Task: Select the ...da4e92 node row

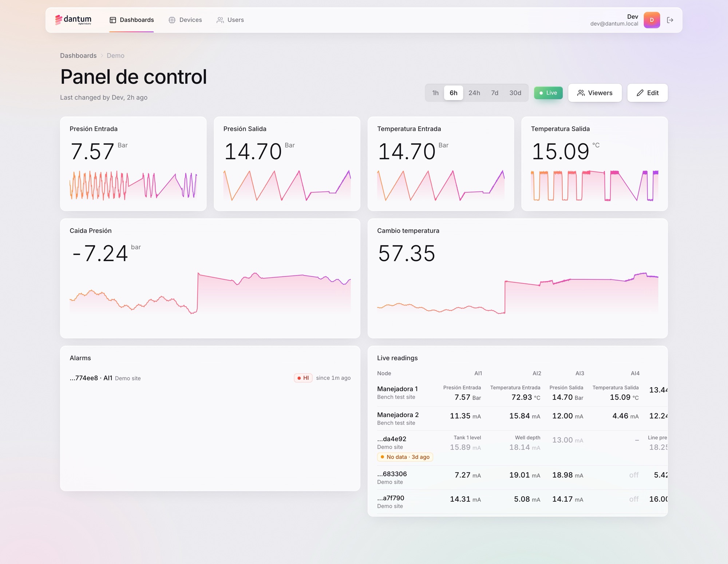Action: pyautogui.click(x=522, y=448)
